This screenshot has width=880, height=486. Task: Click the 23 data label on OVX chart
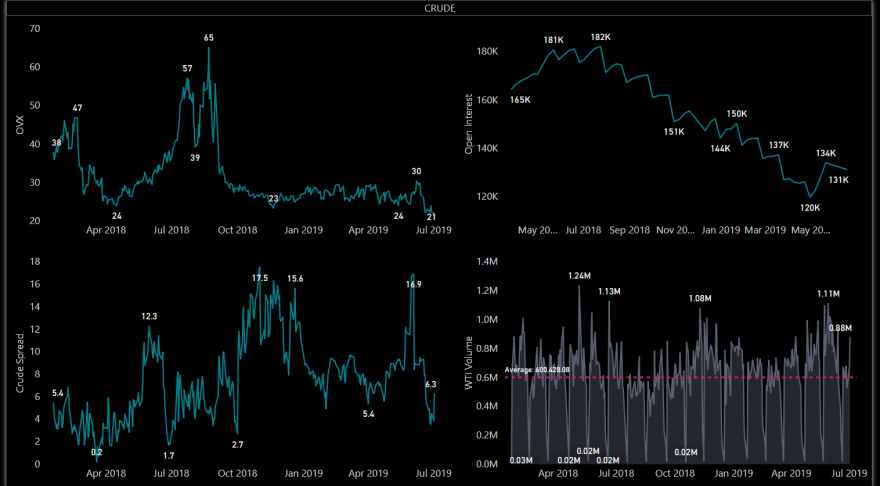click(273, 199)
